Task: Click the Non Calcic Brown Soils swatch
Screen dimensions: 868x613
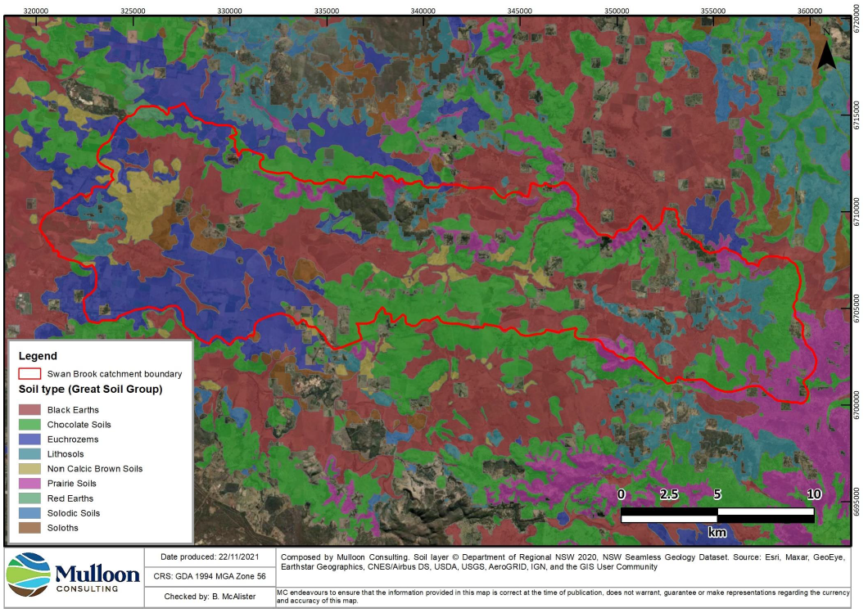Action: (29, 469)
